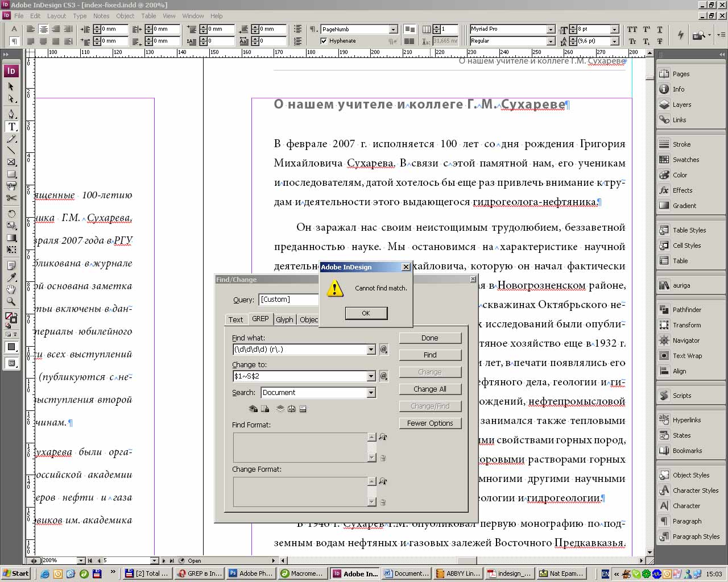Open the Layout menu
The image size is (728, 582).
pos(56,16)
